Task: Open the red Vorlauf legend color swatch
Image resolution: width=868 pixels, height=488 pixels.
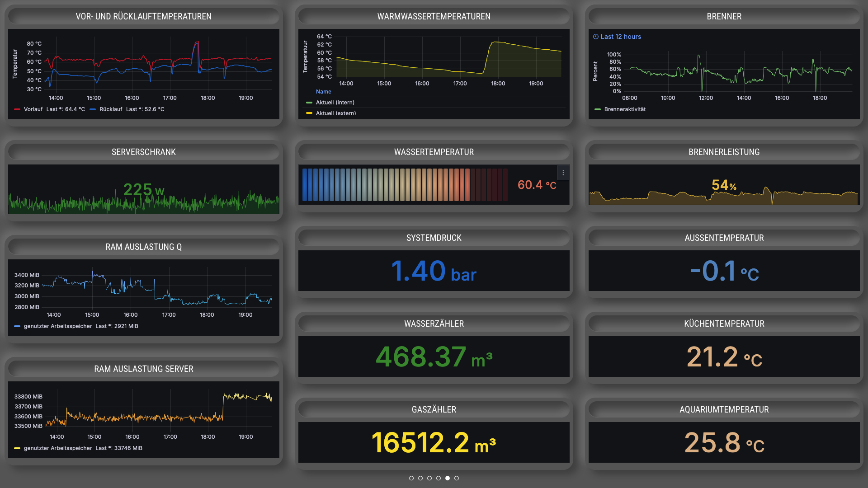Action: point(17,109)
